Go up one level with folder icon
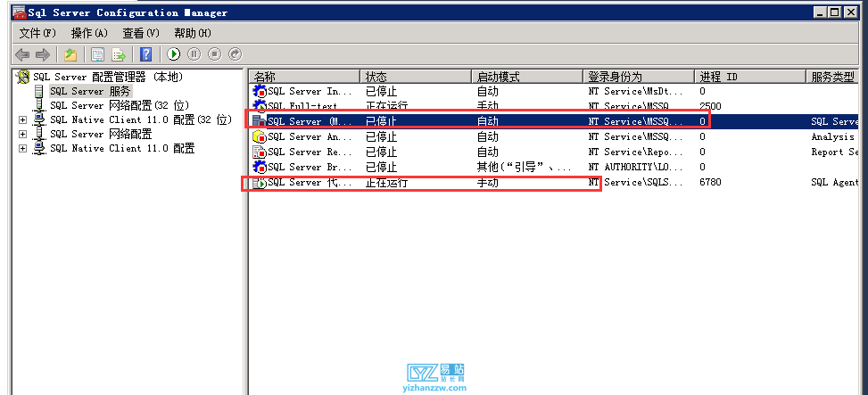Screen dimensions: 868x395 (x=70, y=54)
